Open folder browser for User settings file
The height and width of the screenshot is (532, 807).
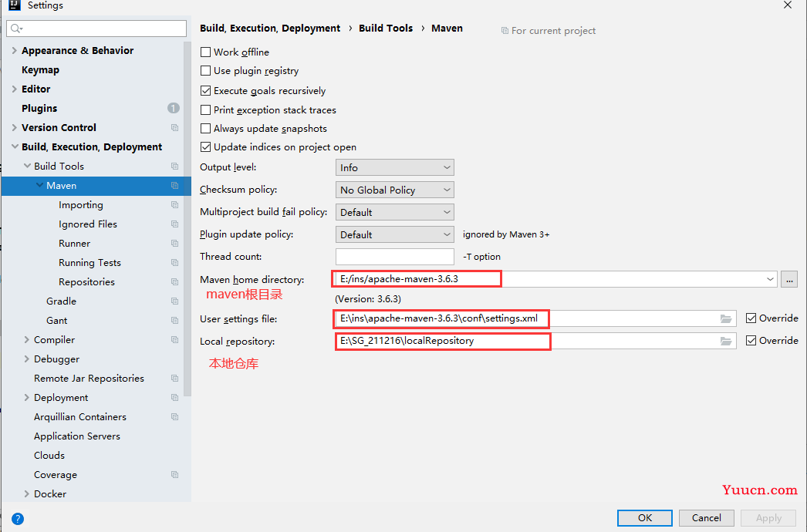pyautogui.click(x=726, y=319)
